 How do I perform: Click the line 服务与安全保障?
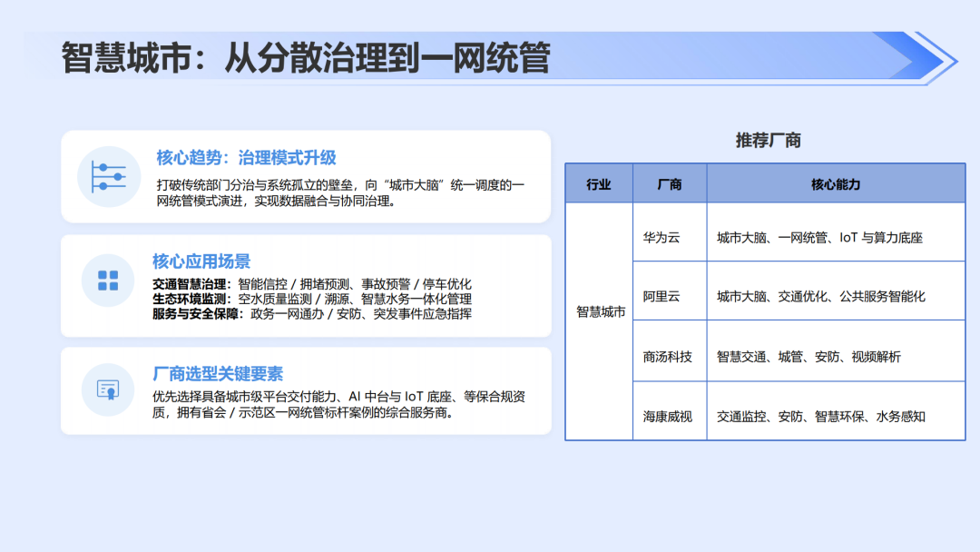point(312,314)
